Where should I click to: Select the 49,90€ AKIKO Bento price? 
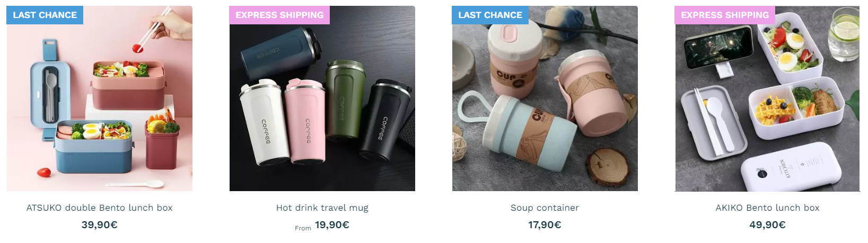(767, 224)
